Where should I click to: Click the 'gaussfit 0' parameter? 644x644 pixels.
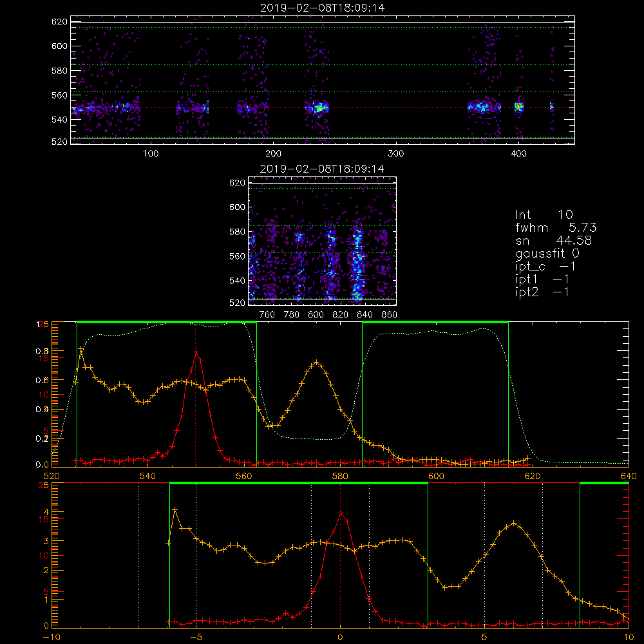(547, 253)
